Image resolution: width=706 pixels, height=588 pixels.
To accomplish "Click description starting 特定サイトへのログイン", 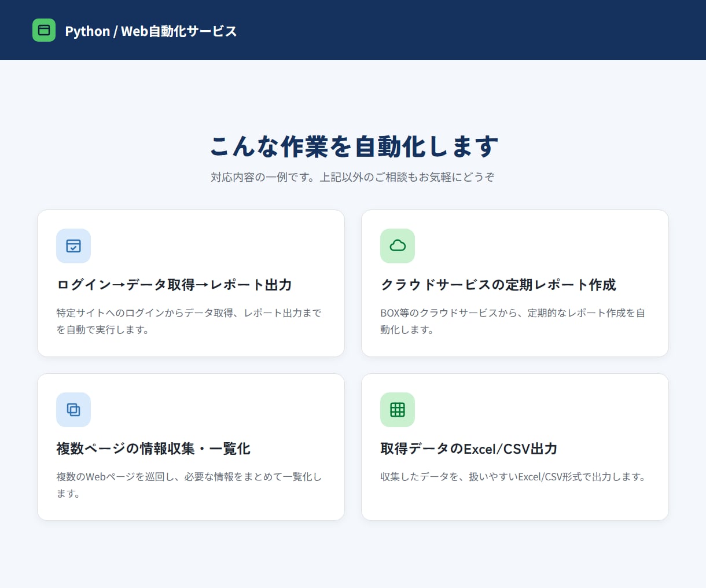I will [x=189, y=321].
